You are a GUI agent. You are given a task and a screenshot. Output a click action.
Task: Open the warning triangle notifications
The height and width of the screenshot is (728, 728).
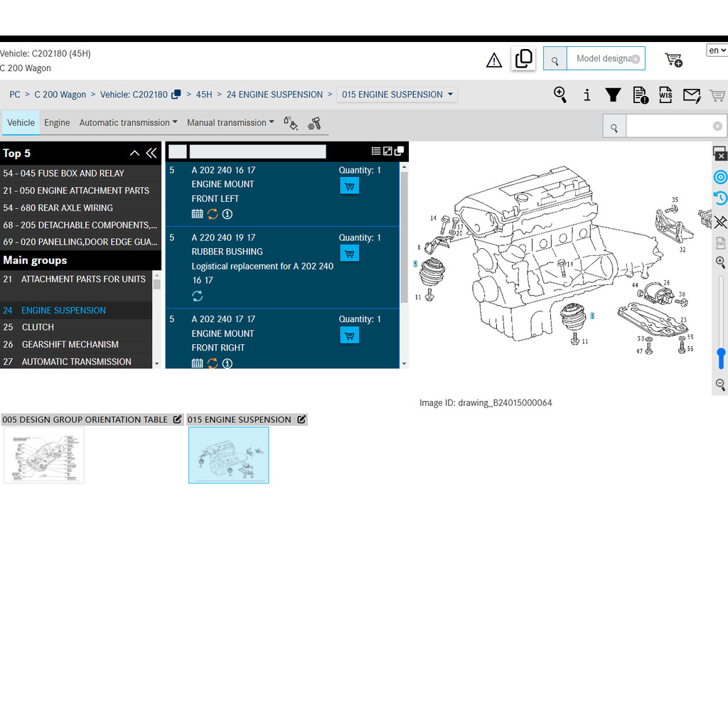coord(494,60)
